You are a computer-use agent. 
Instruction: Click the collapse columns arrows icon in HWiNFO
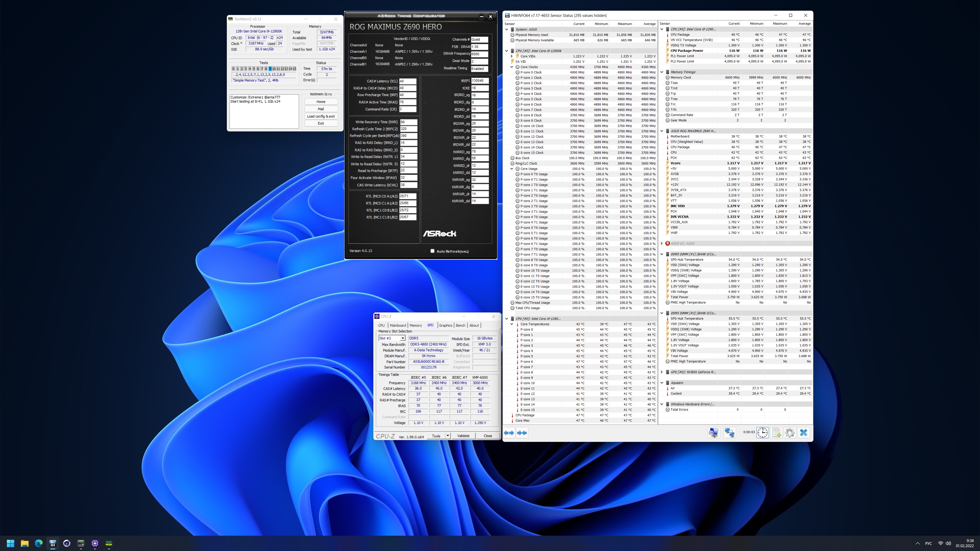coord(522,433)
